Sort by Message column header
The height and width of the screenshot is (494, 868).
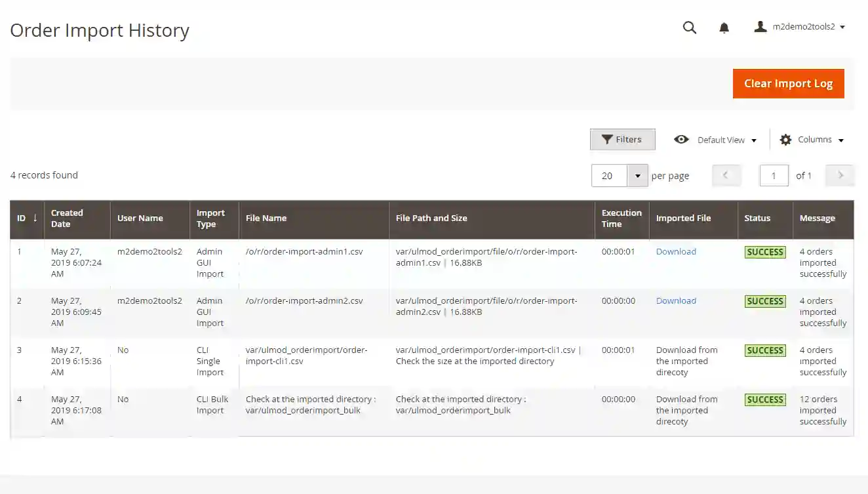pos(823,218)
